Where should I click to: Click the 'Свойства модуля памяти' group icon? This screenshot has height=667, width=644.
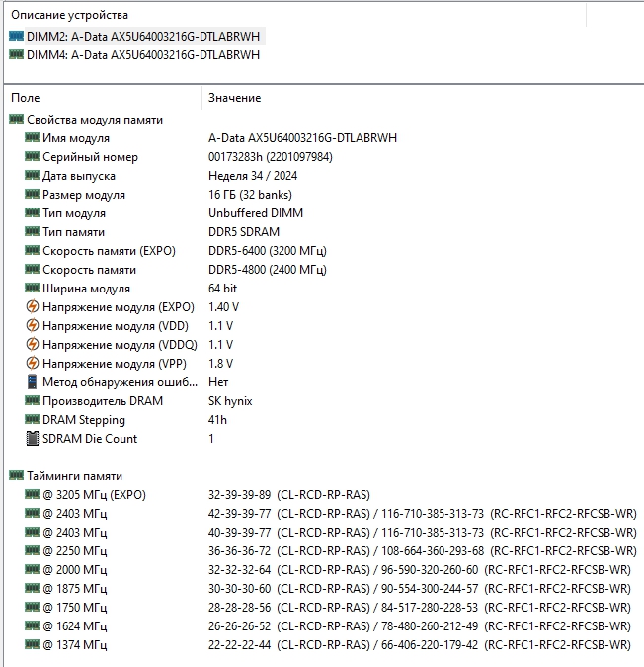[x=16, y=119]
